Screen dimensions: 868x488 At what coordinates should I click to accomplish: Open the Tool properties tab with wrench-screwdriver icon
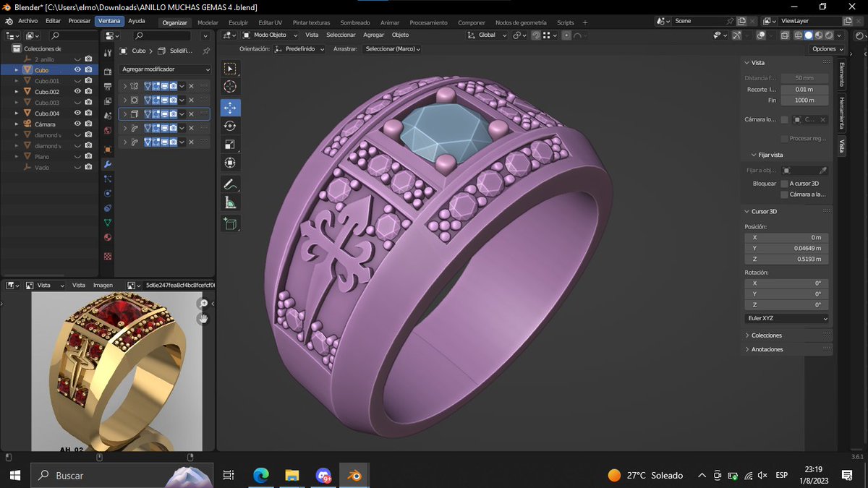(x=108, y=51)
